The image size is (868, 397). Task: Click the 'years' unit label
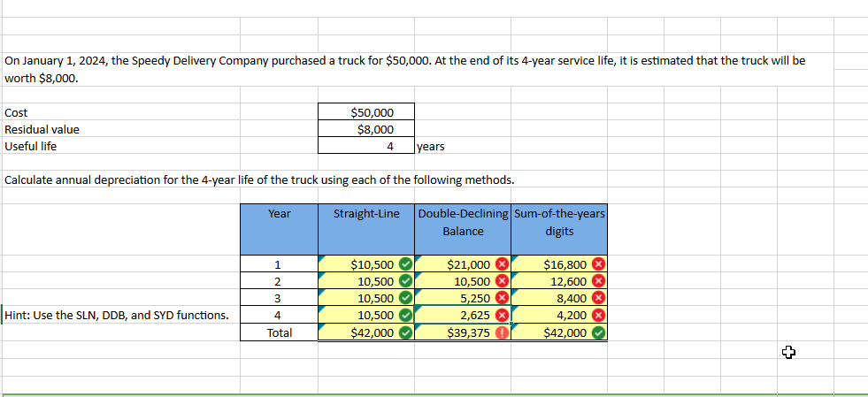[x=430, y=147]
